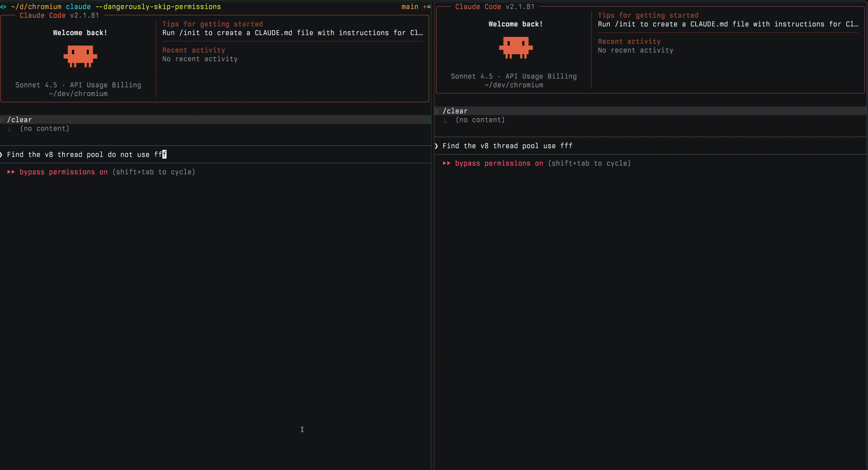Click '~/dev/chromium' path in right pane welcome box
This screenshot has height=470, width=868.
pos(514,85)
